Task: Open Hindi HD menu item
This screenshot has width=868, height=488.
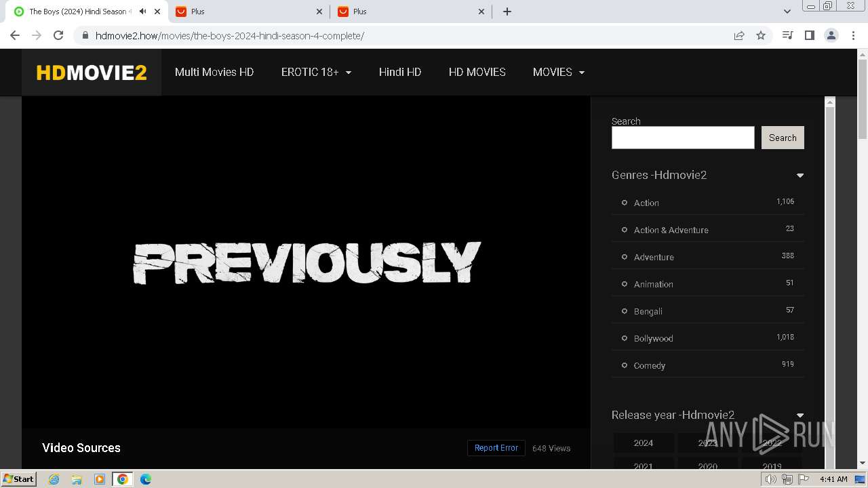Action: coord(400,72)
